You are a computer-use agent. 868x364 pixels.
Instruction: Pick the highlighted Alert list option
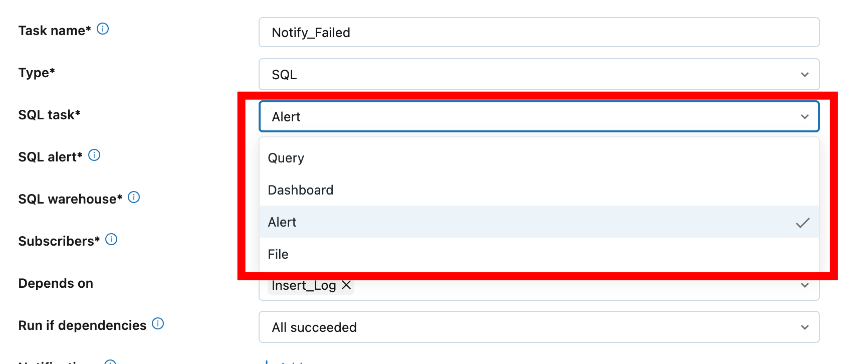point(539,222)
